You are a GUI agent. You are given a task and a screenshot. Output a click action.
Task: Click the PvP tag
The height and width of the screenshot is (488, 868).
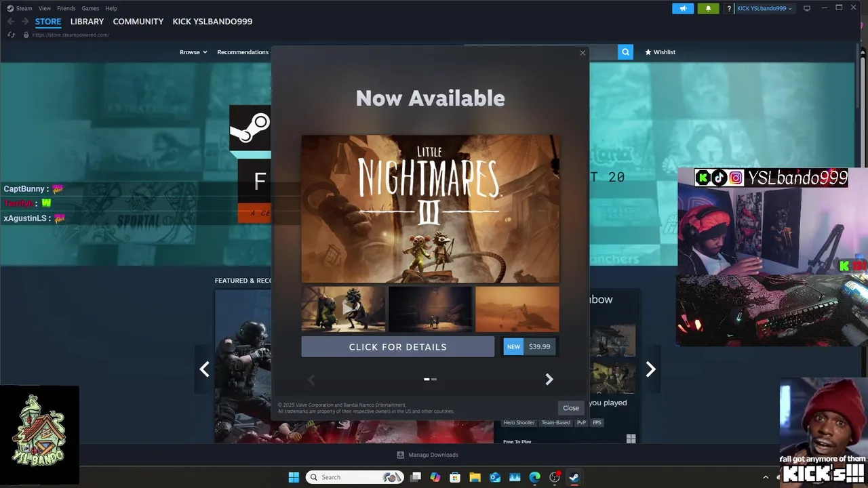581,422
